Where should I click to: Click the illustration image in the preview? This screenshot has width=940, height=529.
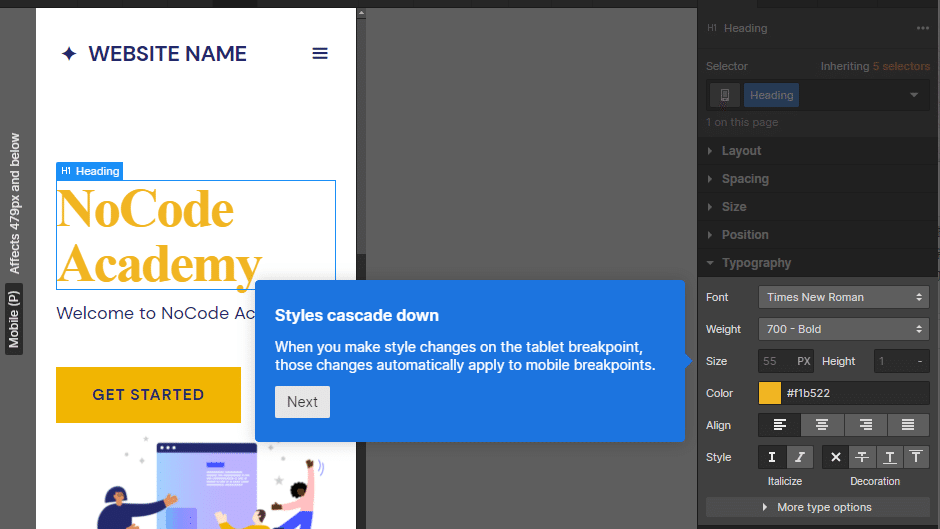(x=210, y=482)
